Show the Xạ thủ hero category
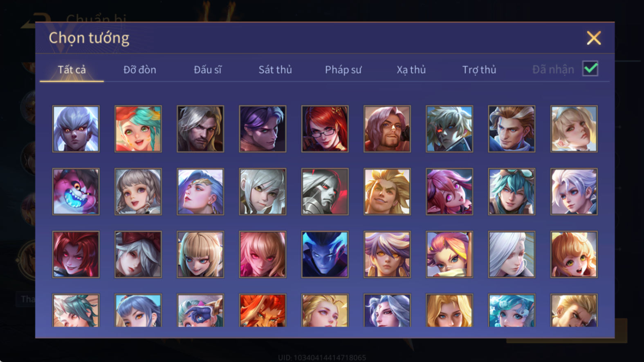Image resolution: width=644 pixels, height=362 pixels. [411, 70]
